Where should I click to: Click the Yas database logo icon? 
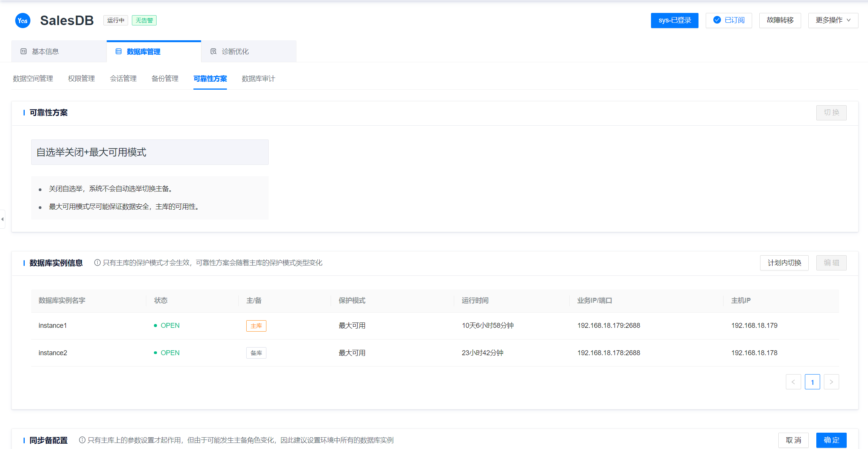[x=22, y=21]
